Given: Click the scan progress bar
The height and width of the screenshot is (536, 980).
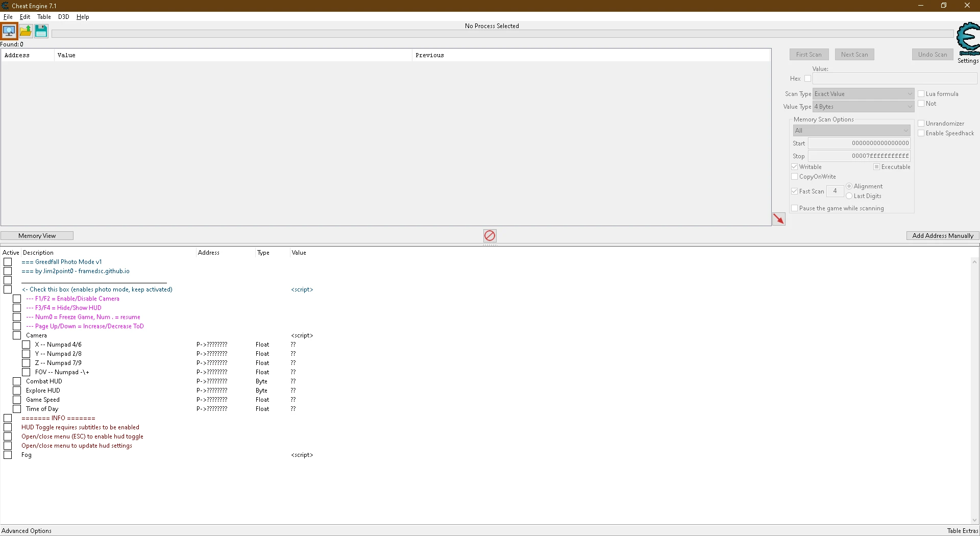Looking at the screenshot, I should (x=502, y=34).
